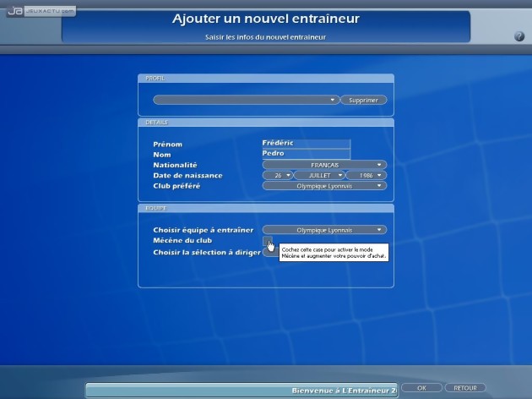This screenshot has width=532, height=399.
Task: Click the Nationalité label
Action: click(x=175, y=165)
